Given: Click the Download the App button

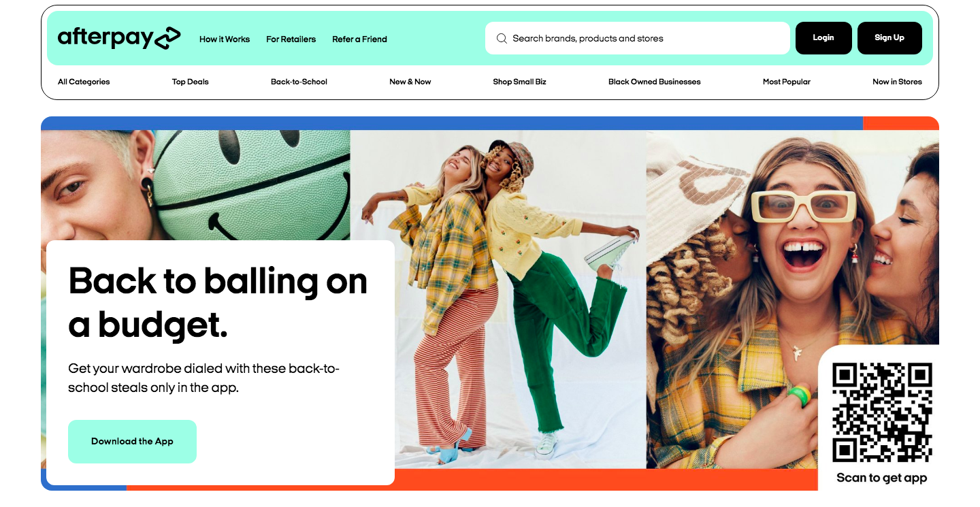Looking at the screenshot, I should click(x=132, y=442).
